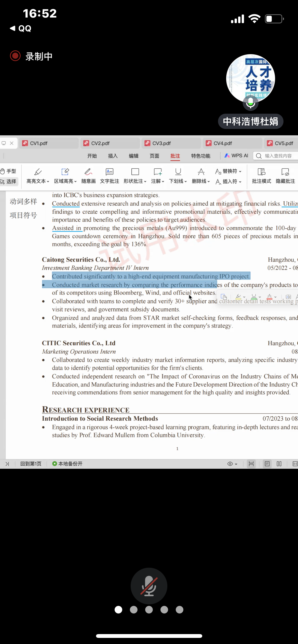
Task: Open the 特色功能 ribbon tab
Action: (201, 156)
